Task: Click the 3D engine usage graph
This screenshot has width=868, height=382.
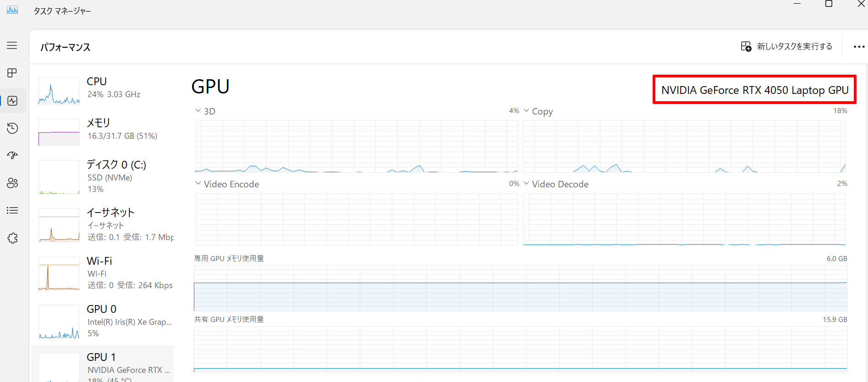Action: (x=356, y=147)
